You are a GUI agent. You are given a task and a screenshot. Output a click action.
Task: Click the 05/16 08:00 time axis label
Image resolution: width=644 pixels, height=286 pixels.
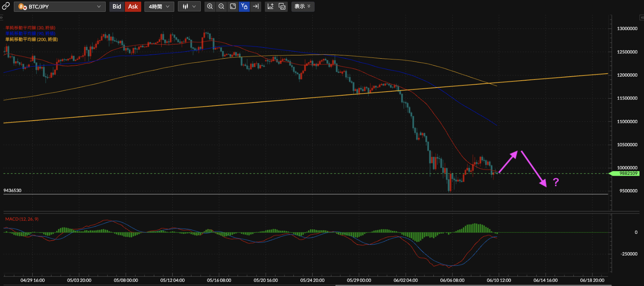click(x=219, y=280)
